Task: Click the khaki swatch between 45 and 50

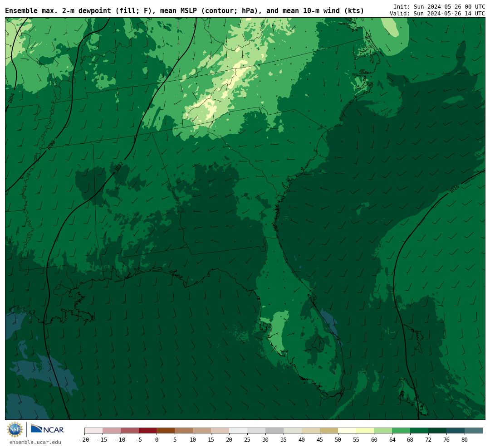Action: click(329, 430)
